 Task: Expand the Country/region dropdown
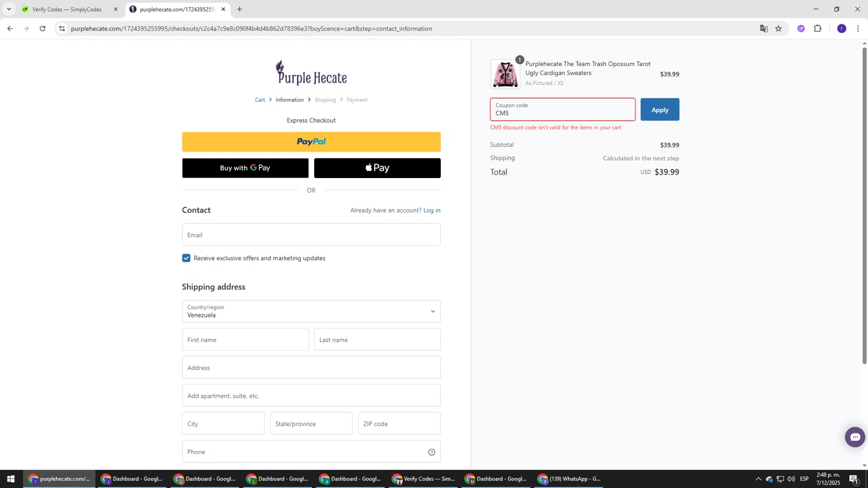pyautogui.click(x=311, y=312)
